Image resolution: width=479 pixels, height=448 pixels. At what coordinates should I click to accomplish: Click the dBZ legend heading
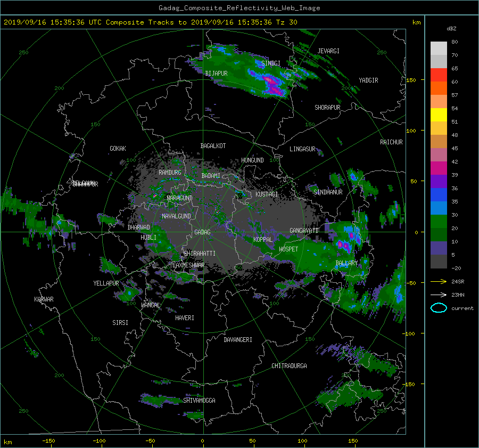[451, 29]
